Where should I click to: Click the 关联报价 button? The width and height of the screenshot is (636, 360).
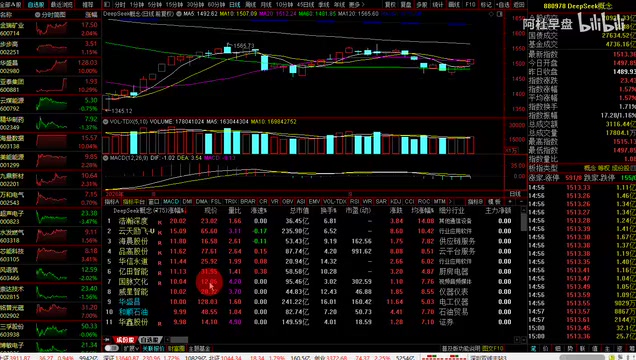coord(153,348)
